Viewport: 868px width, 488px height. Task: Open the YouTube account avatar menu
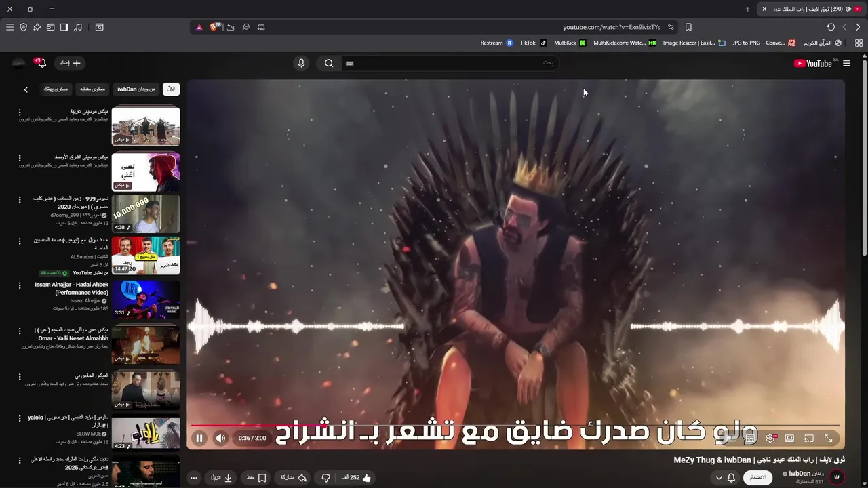(18, 63)
